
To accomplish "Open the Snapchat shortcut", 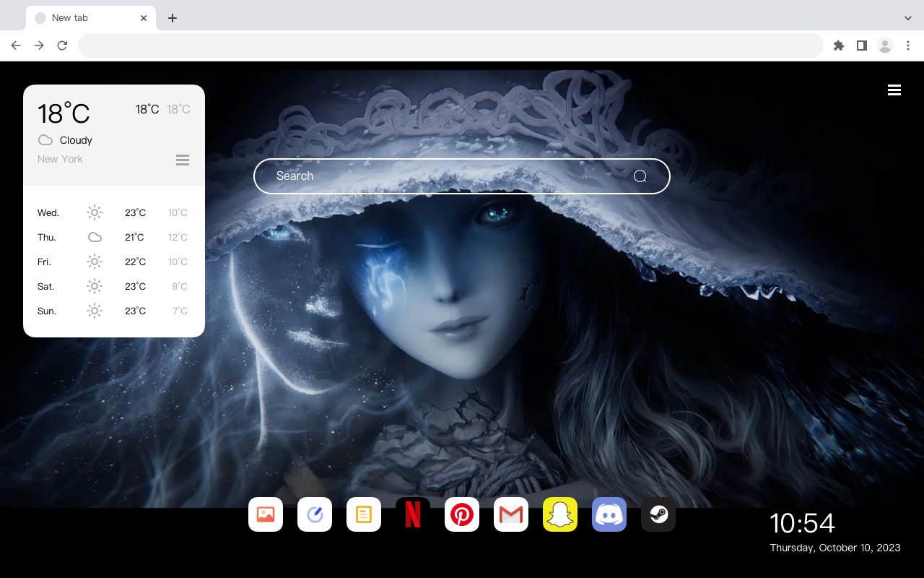I will point(560,514).
